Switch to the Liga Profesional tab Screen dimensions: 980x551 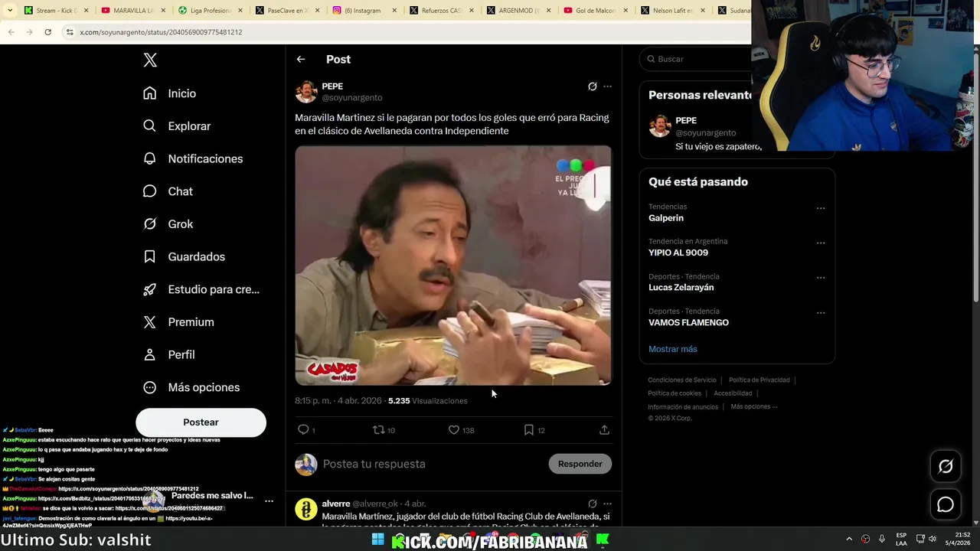click(210, 11)
